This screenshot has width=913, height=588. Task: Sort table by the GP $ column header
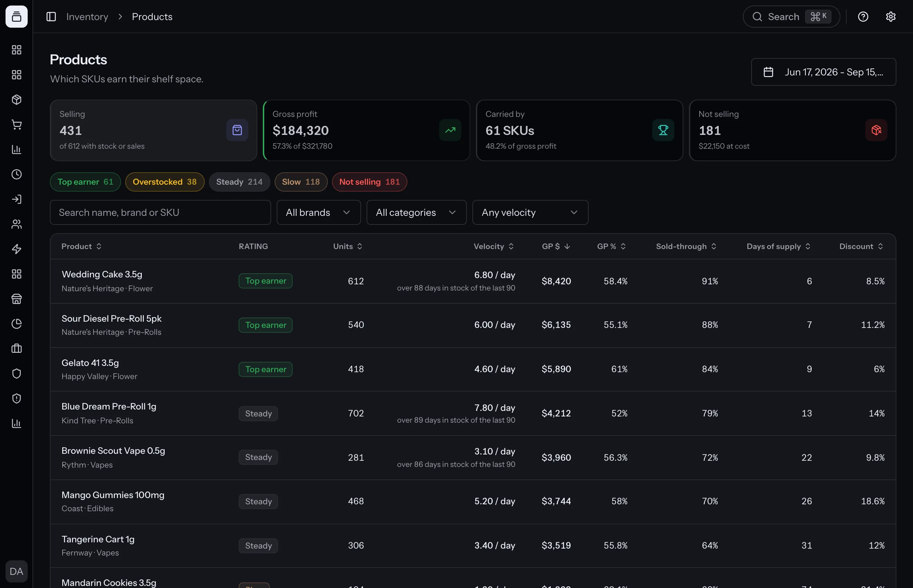click(556, 246)
